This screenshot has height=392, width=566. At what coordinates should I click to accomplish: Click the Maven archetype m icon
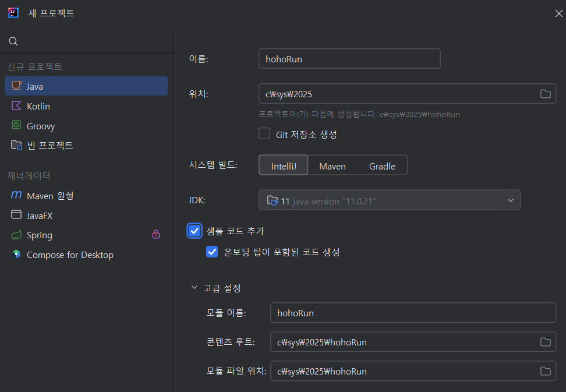16,195
